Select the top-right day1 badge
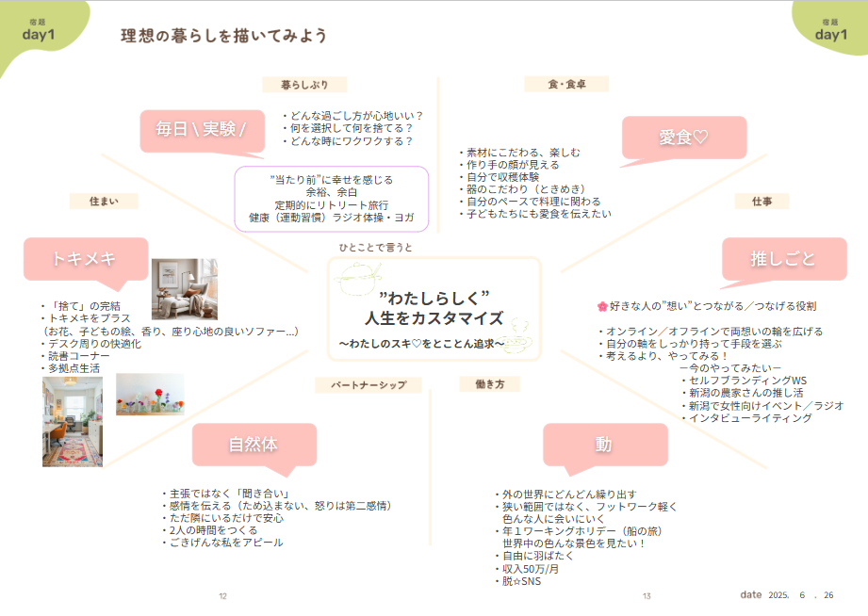 830,31
